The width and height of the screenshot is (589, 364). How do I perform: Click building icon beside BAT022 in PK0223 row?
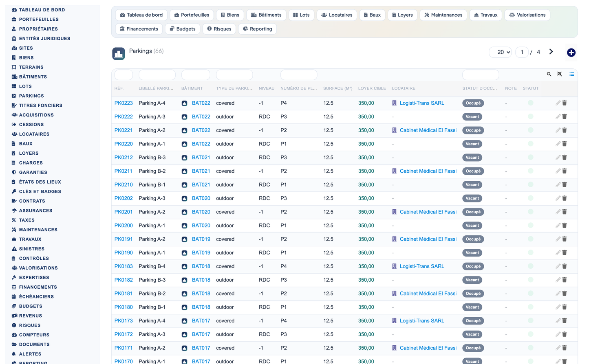pos(184,103)
